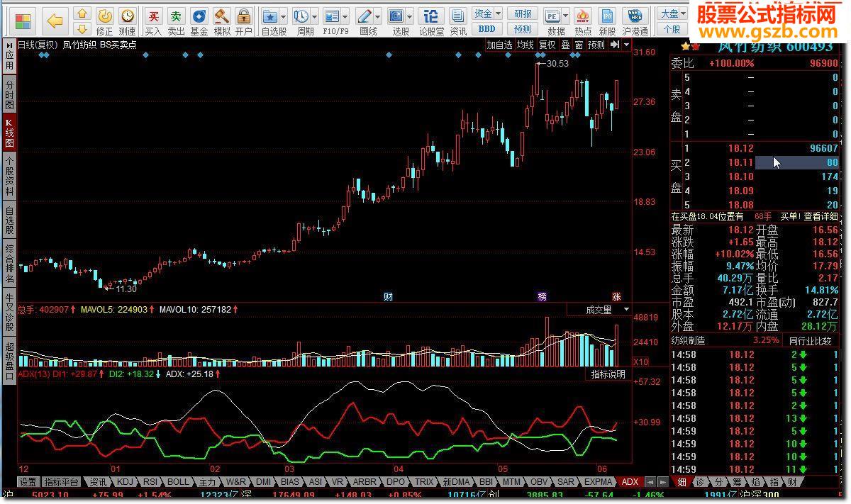Select the 筹 tab in right panel bottom
The image size is (851, 504).
coord(737,481)
